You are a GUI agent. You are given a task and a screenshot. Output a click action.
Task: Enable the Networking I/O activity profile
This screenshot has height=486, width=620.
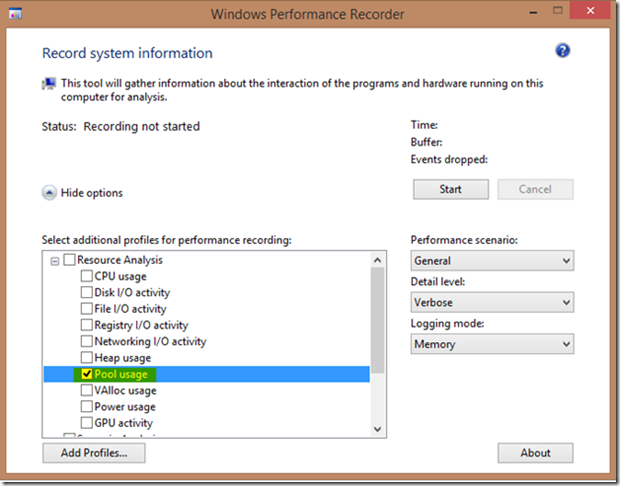click(87, 341)
